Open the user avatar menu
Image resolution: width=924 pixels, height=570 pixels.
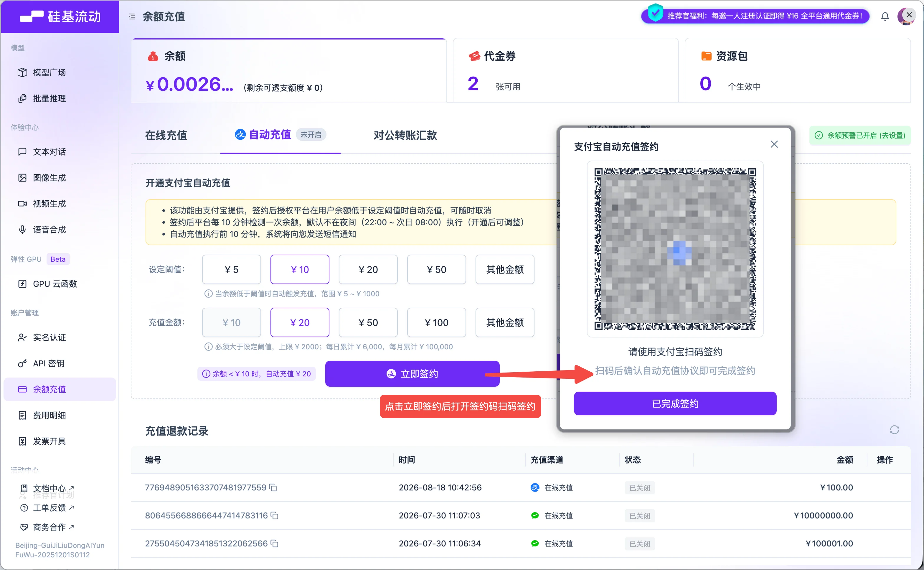click(906, 16)
